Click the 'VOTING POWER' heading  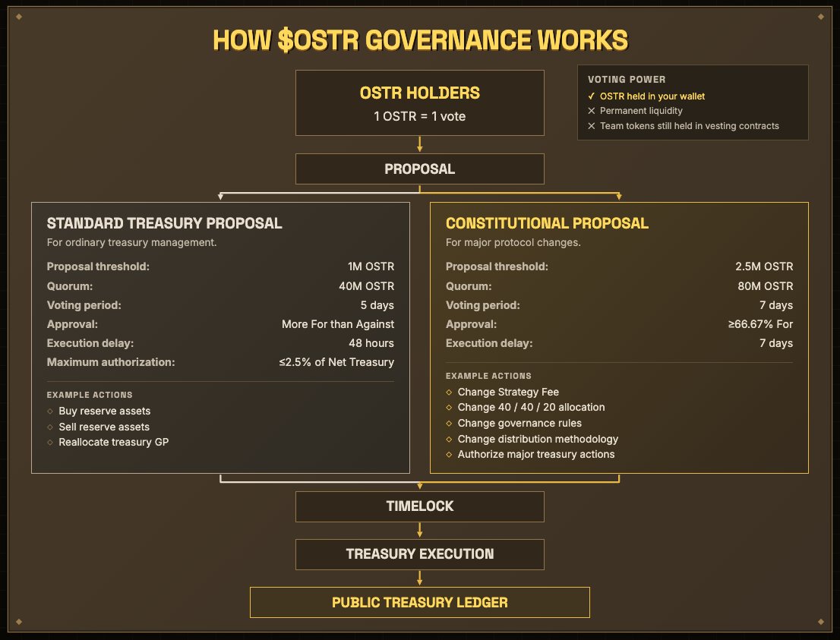pos(627,79)
